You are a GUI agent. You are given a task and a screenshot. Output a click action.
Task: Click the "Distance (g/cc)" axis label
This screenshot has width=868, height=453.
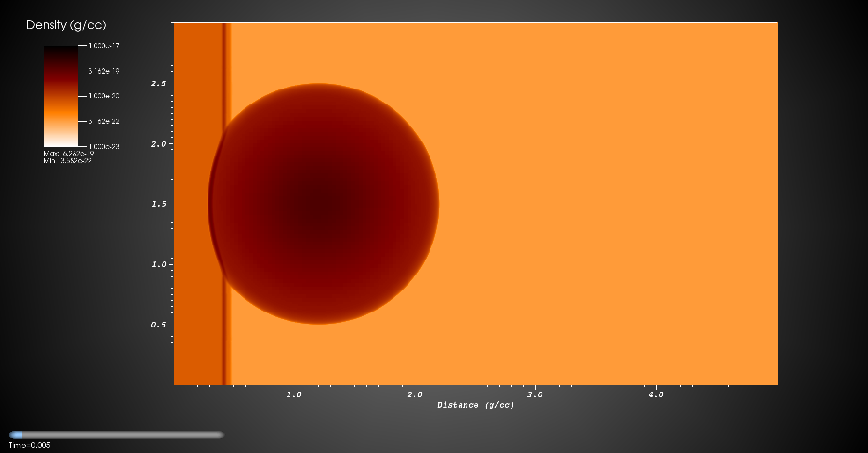coord(475,405)
